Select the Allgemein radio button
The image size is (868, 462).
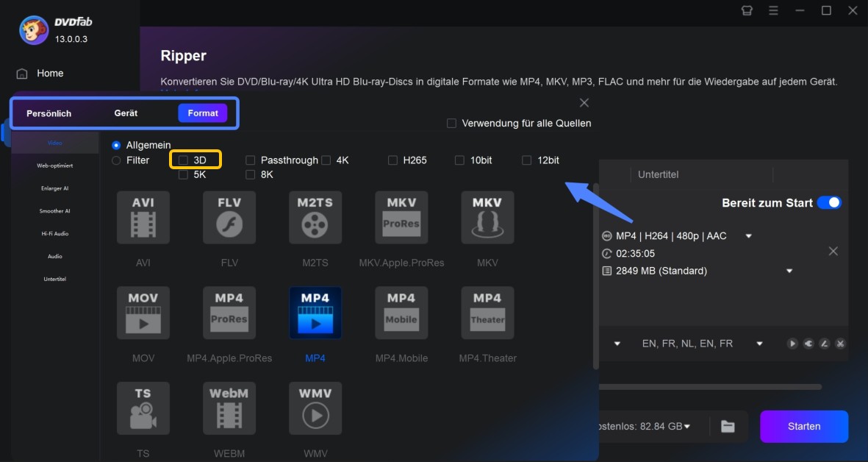click(116, 145)
